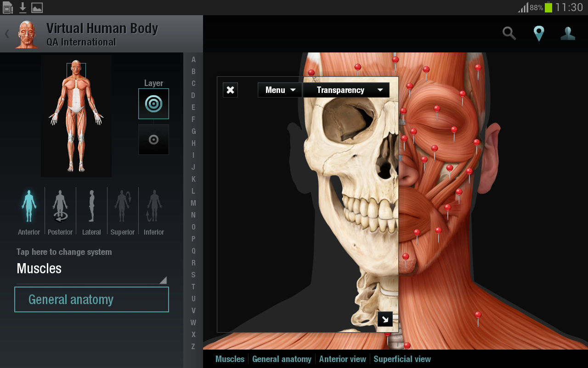
Task: Switch to Inferior body view
Action: point(154,212)
